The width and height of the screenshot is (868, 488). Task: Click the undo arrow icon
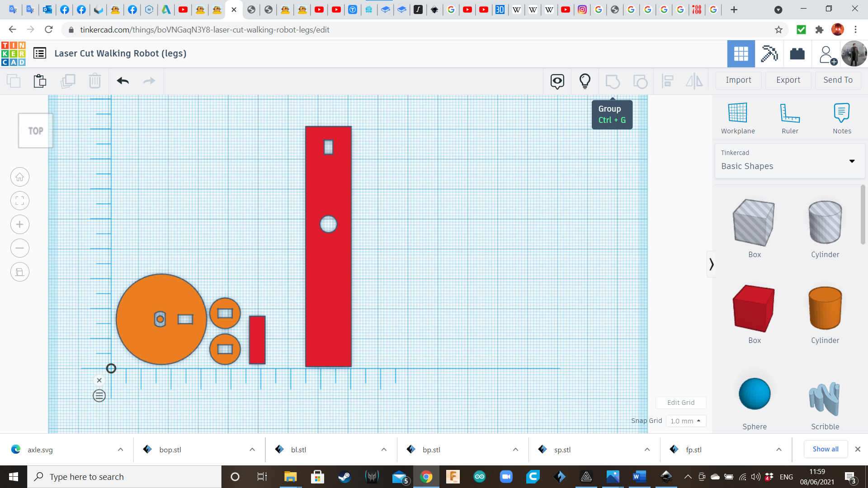pyautogui.click(x=123, y=81)
